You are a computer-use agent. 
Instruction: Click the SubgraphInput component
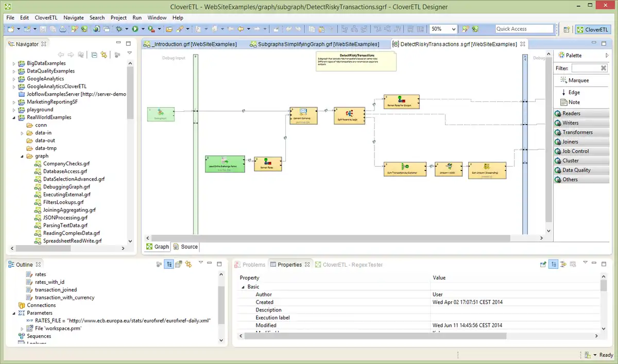pyautogui.click(x=161, y=114)
